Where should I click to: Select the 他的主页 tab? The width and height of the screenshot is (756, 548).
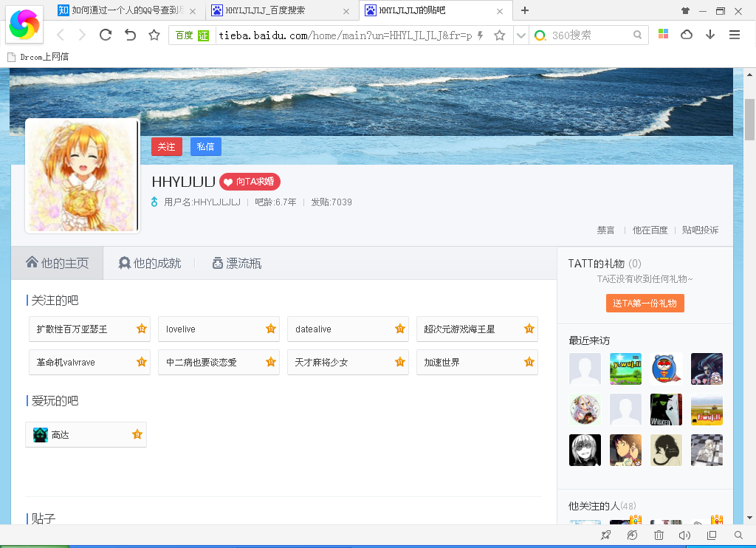pos(58,263)
